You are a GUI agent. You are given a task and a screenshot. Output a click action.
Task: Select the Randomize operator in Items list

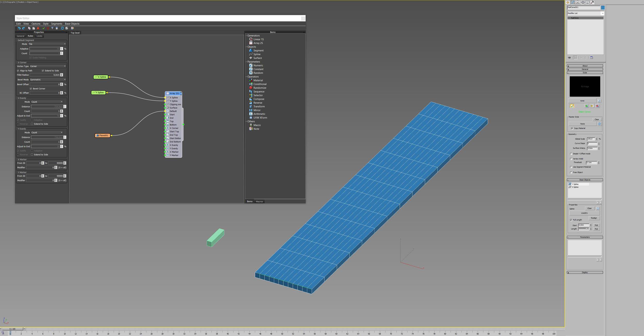coord(260,88)
